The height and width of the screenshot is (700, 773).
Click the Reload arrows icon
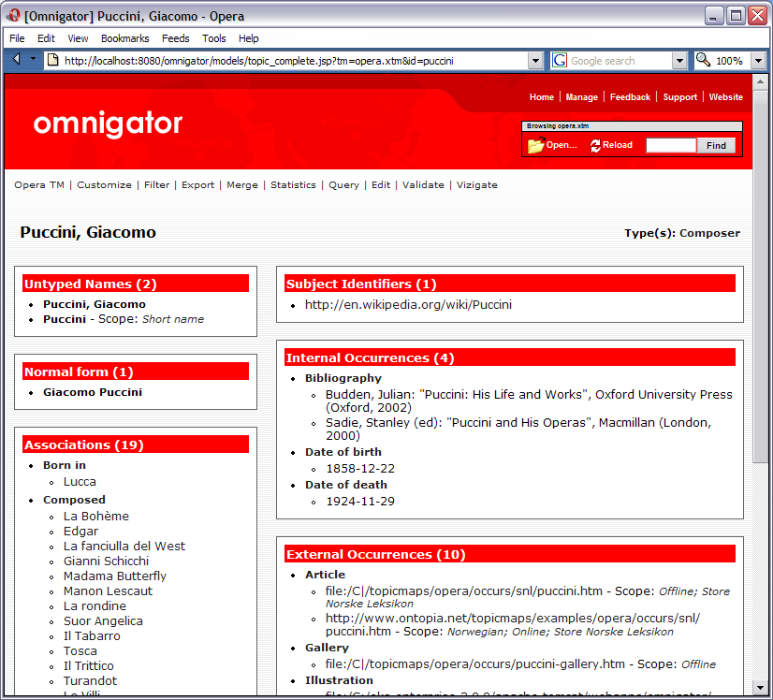[595, 146]
